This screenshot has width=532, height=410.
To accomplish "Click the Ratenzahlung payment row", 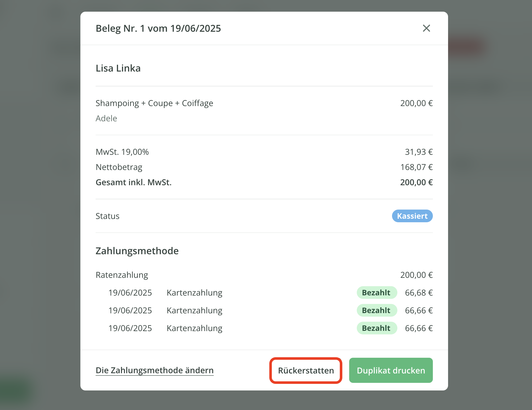I will pyautogui.click(x=122, y=275).
